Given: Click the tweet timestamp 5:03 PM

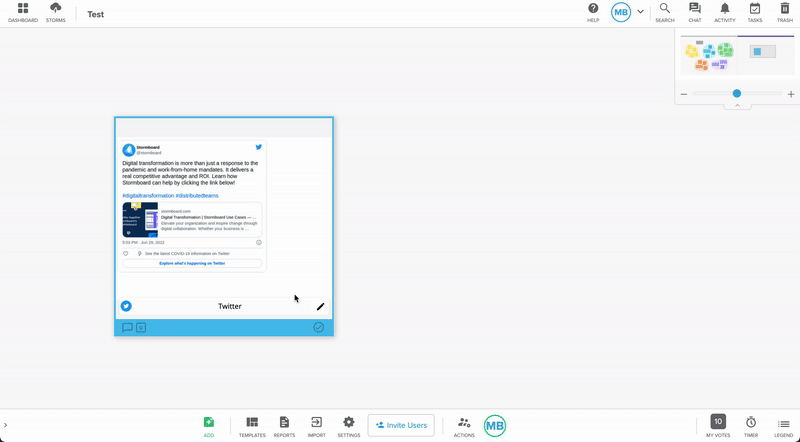Looking at the screenshot, I should pos(143,243).
